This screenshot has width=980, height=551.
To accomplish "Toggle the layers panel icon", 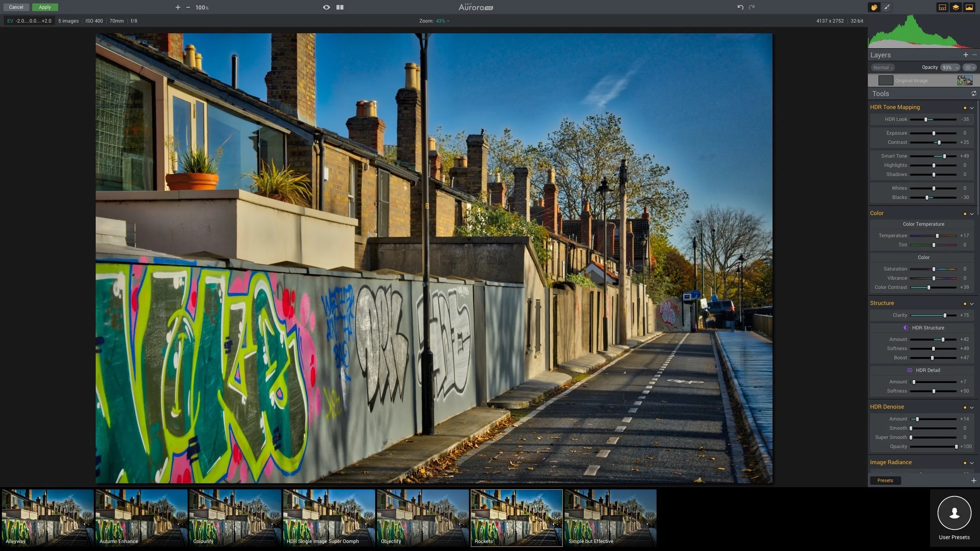I will [x=955, y=7].
